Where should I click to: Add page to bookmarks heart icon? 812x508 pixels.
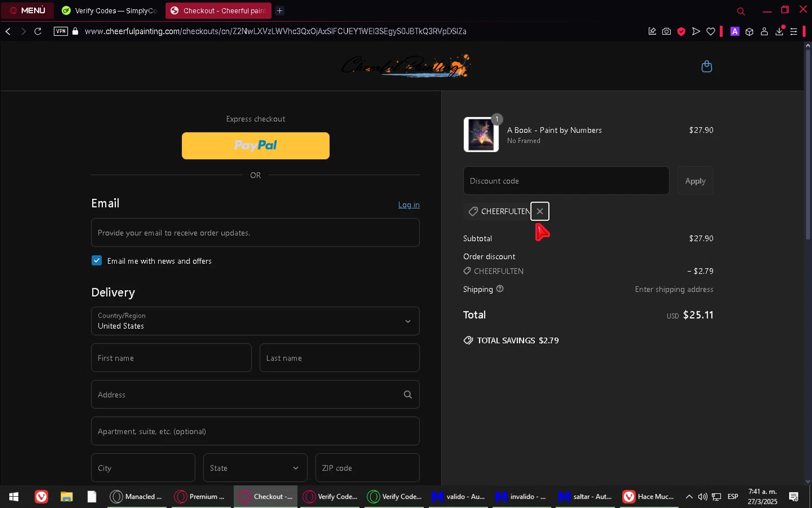pos(711,31)
